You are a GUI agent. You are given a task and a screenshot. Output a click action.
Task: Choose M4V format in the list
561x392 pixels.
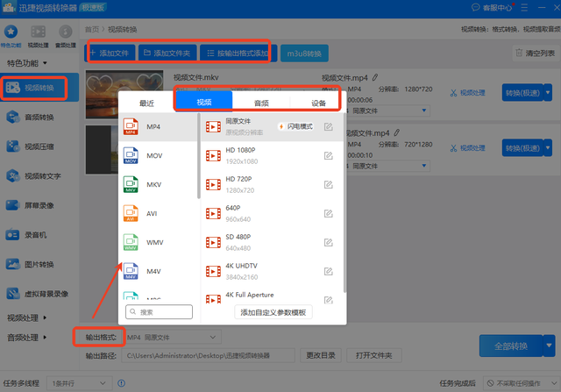pos(158,271)
